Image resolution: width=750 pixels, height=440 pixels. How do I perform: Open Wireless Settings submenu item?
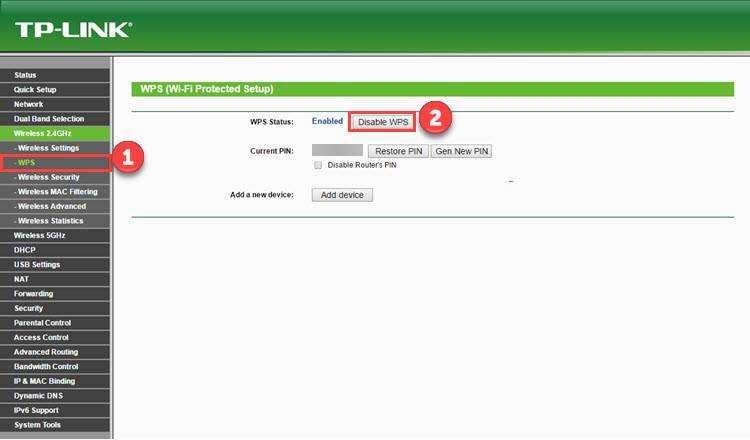(55, 148)
